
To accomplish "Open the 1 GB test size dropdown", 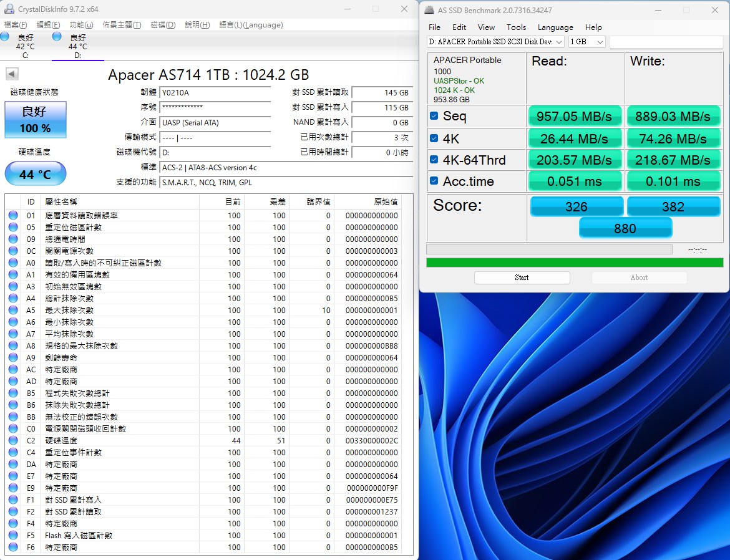I will (586, 42).
